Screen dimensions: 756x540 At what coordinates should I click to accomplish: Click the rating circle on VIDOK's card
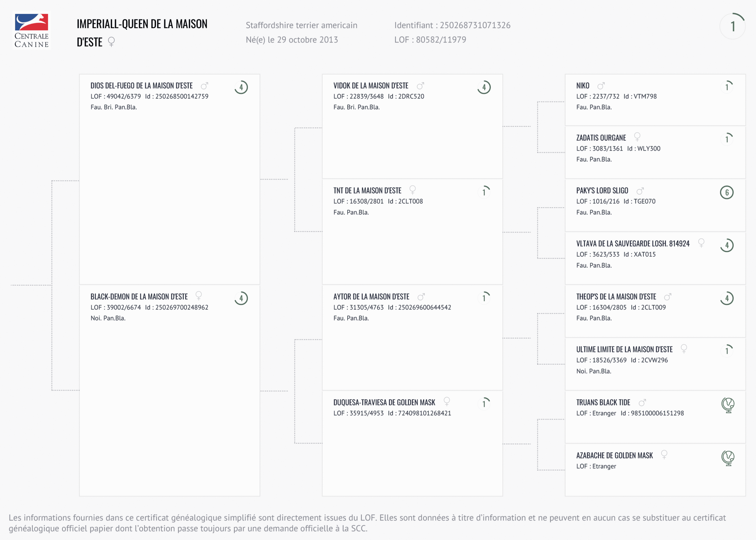484,87
